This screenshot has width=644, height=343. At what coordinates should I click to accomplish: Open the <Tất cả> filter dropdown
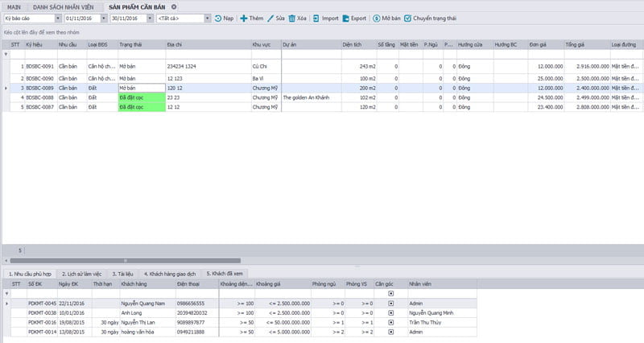[x=207, y=18]
